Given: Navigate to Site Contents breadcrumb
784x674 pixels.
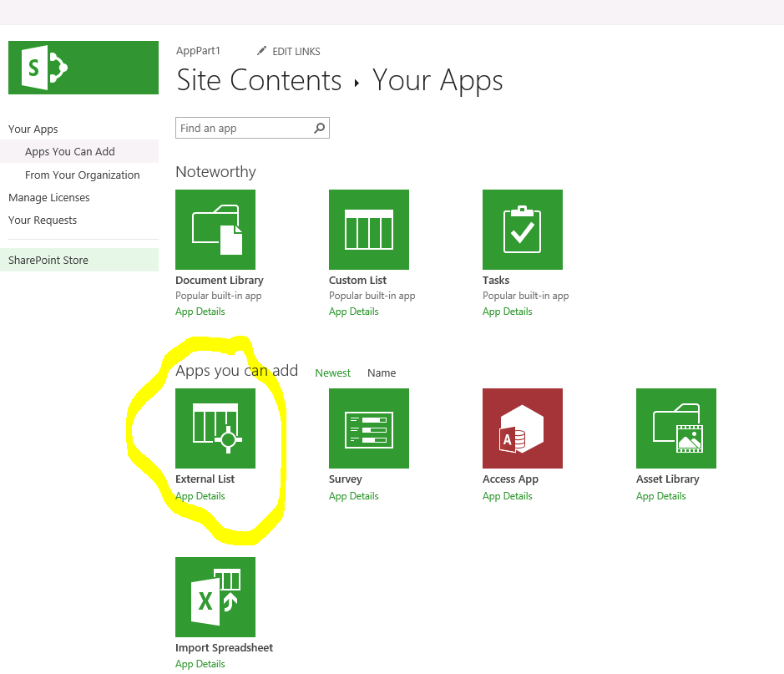Looking at the screenshot, I should [x=257, y=80].
